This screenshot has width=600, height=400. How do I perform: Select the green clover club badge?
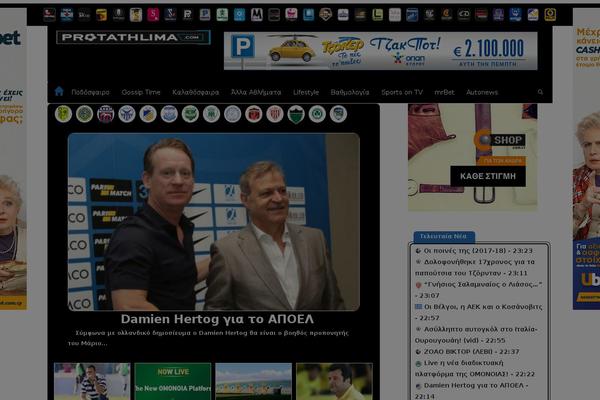click(x=317, y=114)
